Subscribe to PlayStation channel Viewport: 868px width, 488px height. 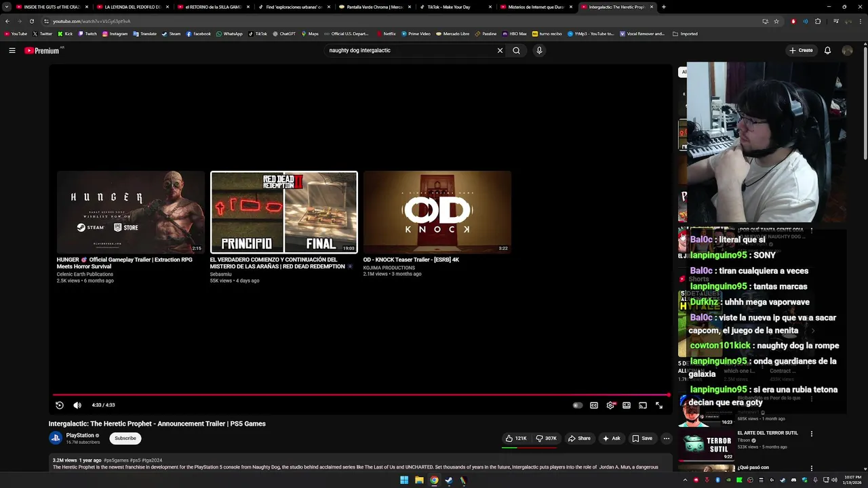[x=125, y=439]
